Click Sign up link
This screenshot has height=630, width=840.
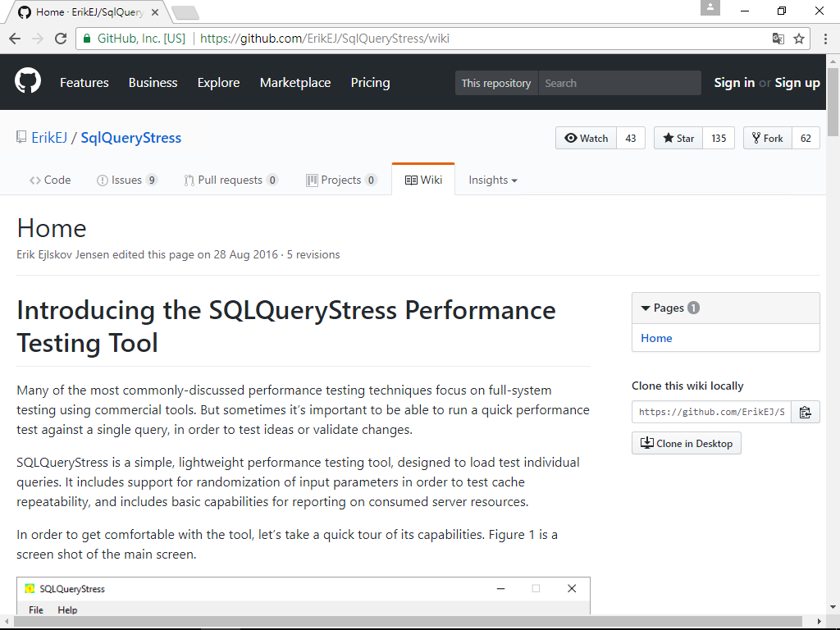click(x=797, y=82)
